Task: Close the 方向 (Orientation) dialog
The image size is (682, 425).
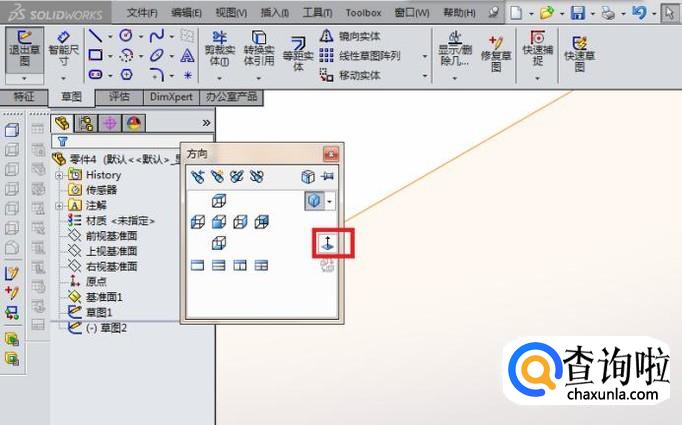Action: [331, 154]
